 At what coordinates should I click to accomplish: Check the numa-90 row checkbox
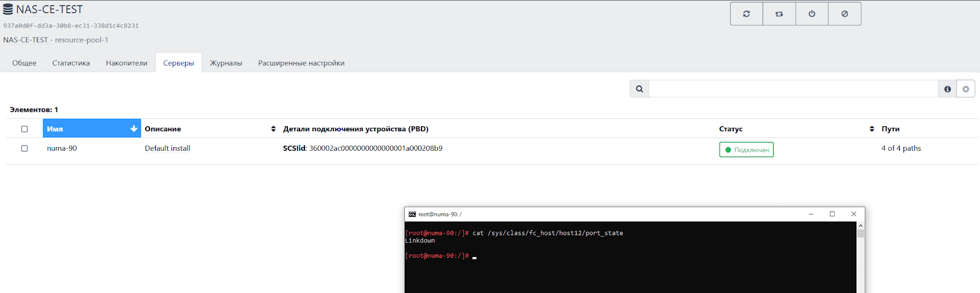(24, 148)
